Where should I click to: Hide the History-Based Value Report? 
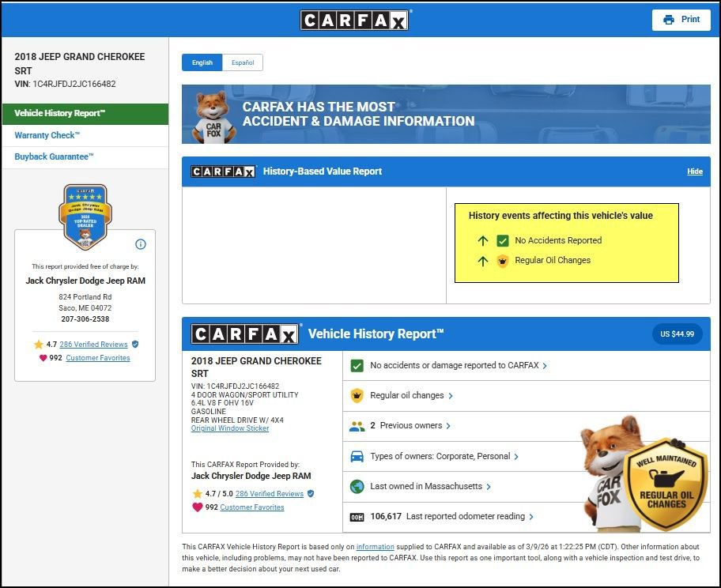coord(694,171)
